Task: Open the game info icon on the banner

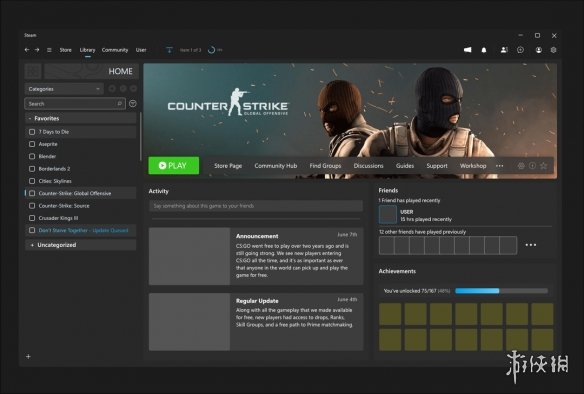Action: click(533, 166)
